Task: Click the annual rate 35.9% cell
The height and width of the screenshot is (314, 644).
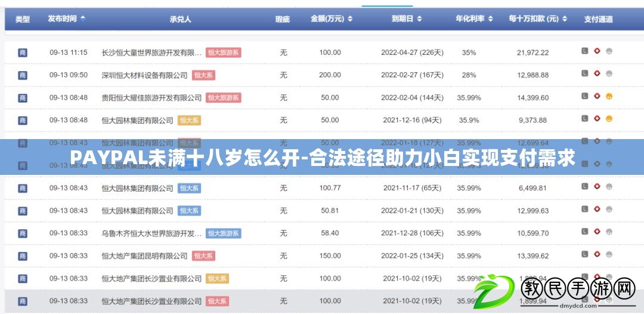Action: (x=469, y=121)
